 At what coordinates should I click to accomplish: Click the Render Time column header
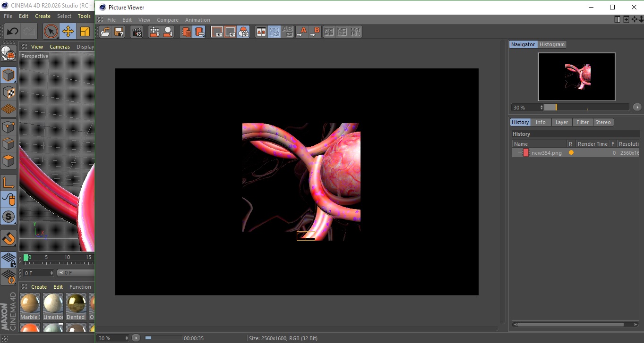(592, 144)
